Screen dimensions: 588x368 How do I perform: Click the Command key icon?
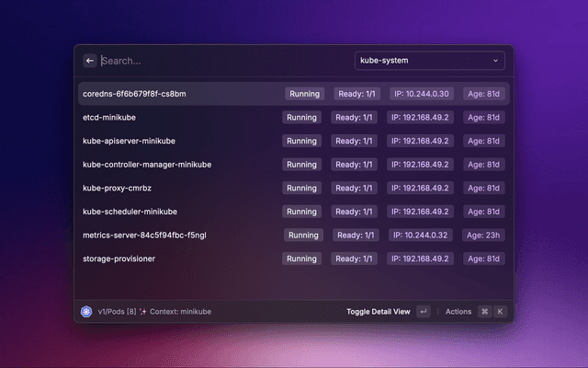point(484,312)
